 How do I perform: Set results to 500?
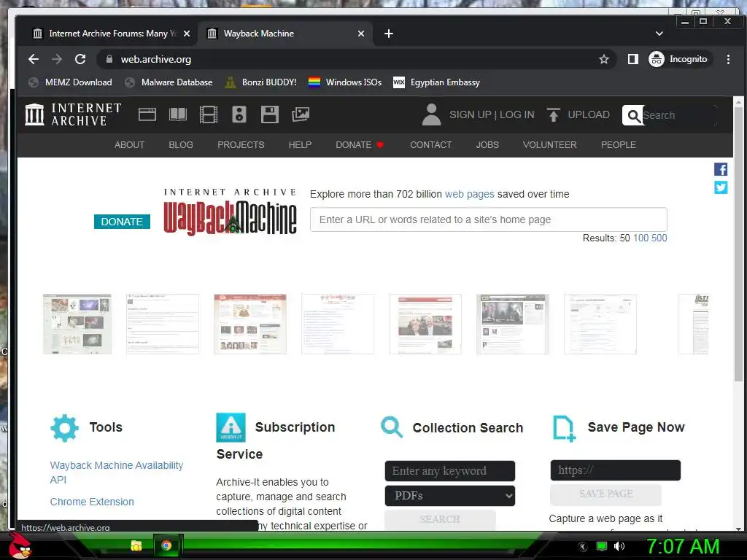click(659, 238)
